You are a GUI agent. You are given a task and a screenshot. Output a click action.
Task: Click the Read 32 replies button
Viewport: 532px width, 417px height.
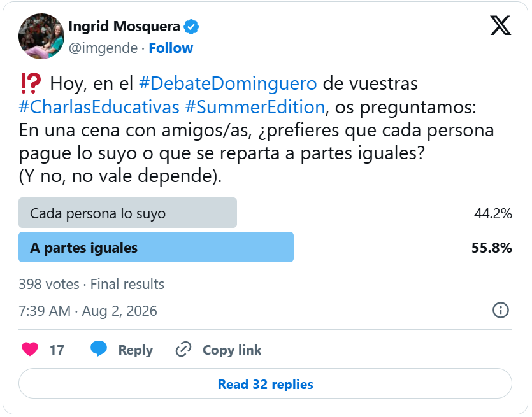pos(265,384)
